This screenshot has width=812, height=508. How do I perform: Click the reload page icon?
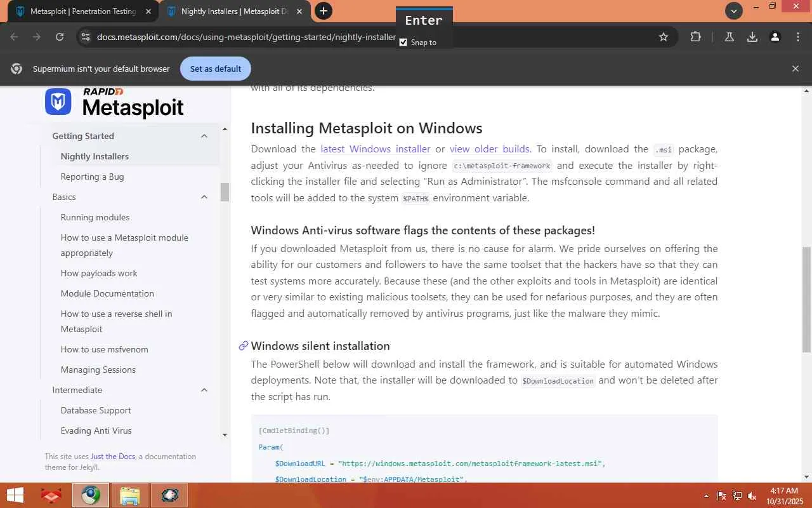pos(60,37)
